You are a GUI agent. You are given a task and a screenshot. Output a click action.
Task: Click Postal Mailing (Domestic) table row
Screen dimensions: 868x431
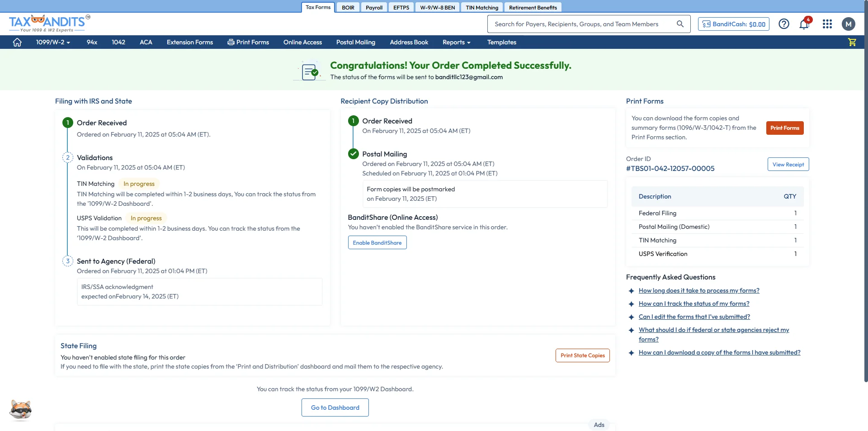point(717,227)
